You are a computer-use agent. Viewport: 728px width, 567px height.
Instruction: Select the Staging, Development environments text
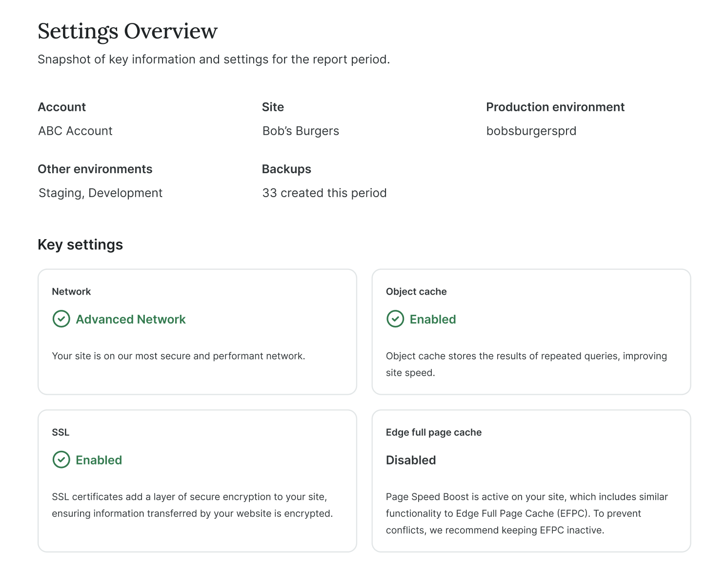(x=101, y=193)
